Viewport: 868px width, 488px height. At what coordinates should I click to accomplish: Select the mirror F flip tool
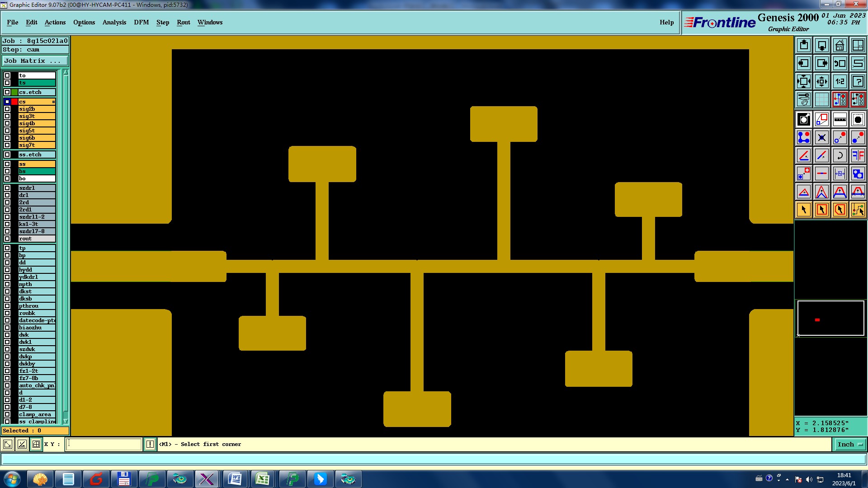tap(858, 155)
